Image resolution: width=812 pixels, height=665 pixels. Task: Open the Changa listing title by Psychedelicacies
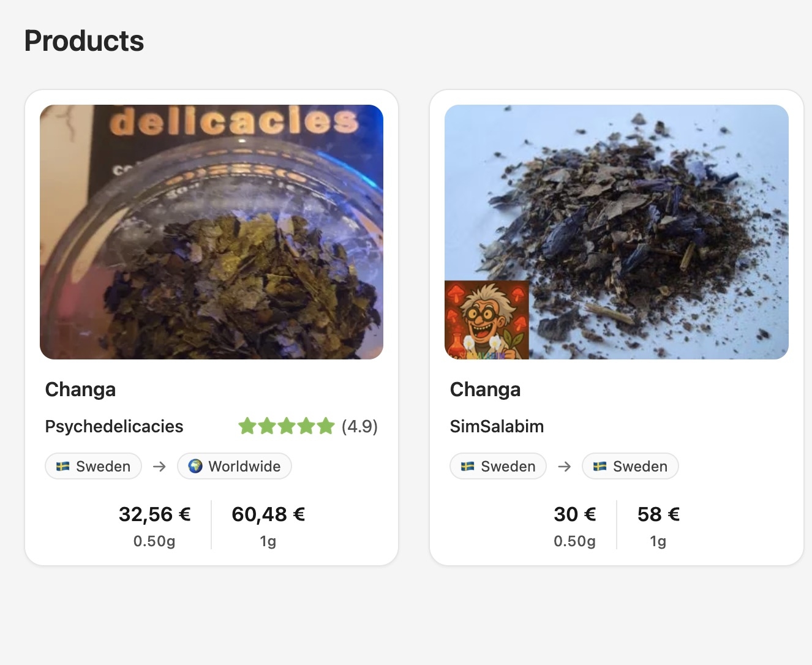(x=80, y=389)
